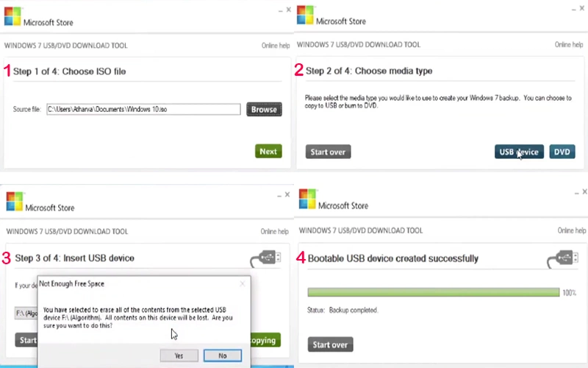The width and height of the screenshot is (588, 368).
Task: Click Microsoft Store logo in Step 3 window
Action: coord(15,201)
